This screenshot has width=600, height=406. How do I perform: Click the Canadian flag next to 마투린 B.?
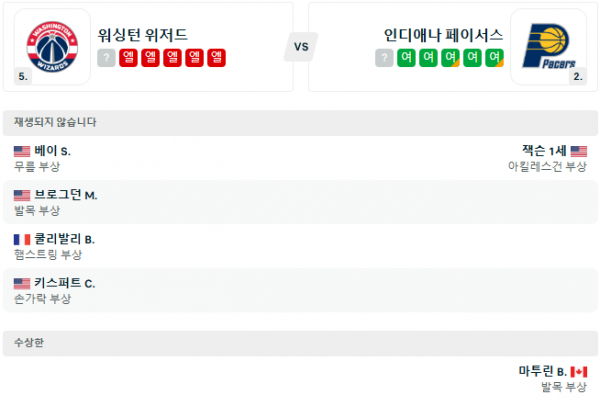pos(578,371)
